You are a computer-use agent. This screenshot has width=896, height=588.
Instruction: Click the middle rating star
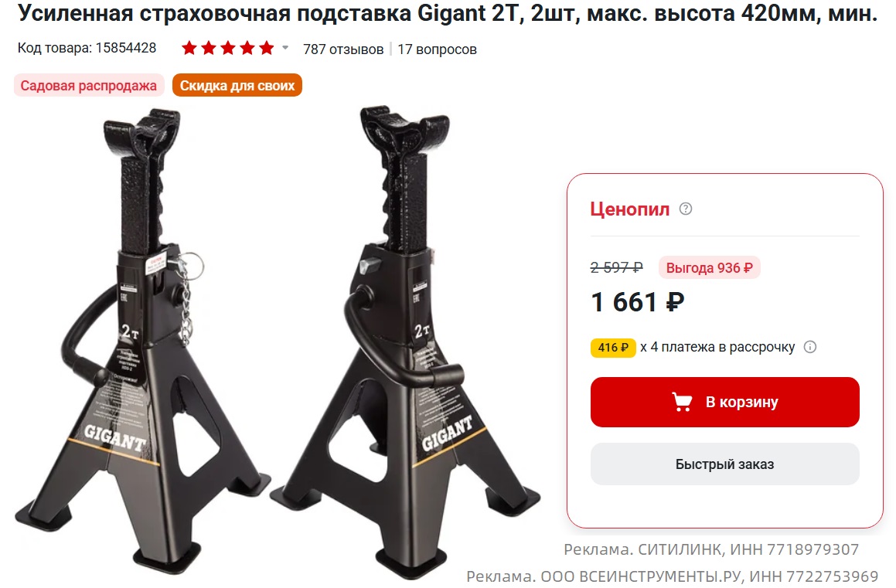[227, 49]
